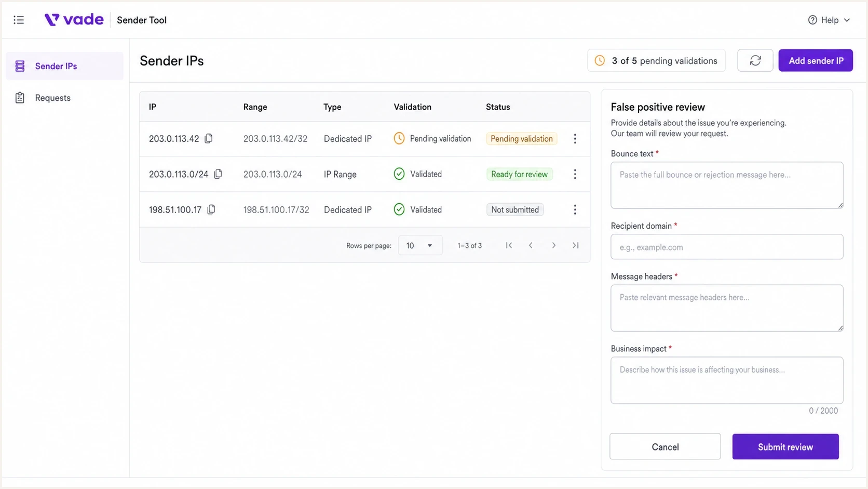Viewport: 868px width, 489px height.
Task: Click Pending validation clock icon in first row
Action: 399,138
